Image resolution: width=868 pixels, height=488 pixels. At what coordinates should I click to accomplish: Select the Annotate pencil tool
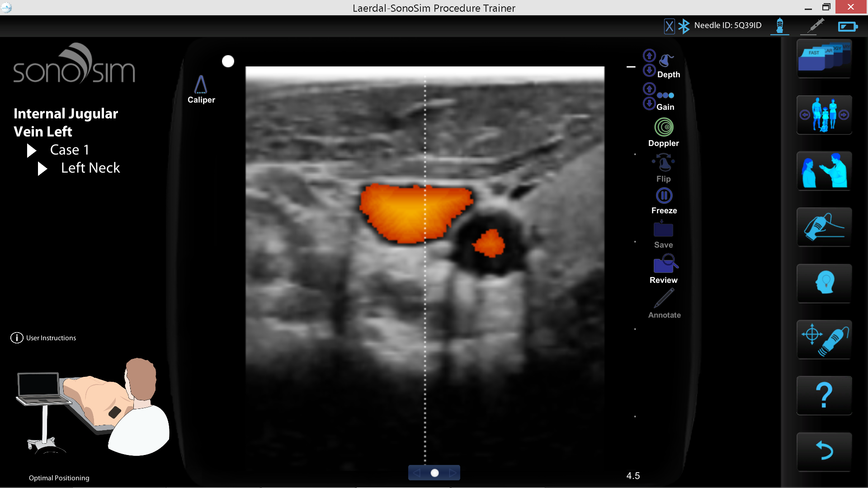point(664,299)
